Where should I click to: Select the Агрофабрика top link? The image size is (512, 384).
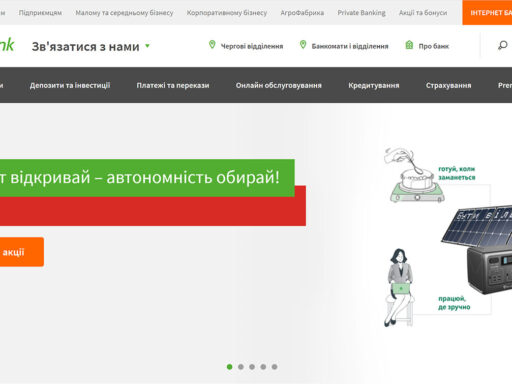click(302, 13)
